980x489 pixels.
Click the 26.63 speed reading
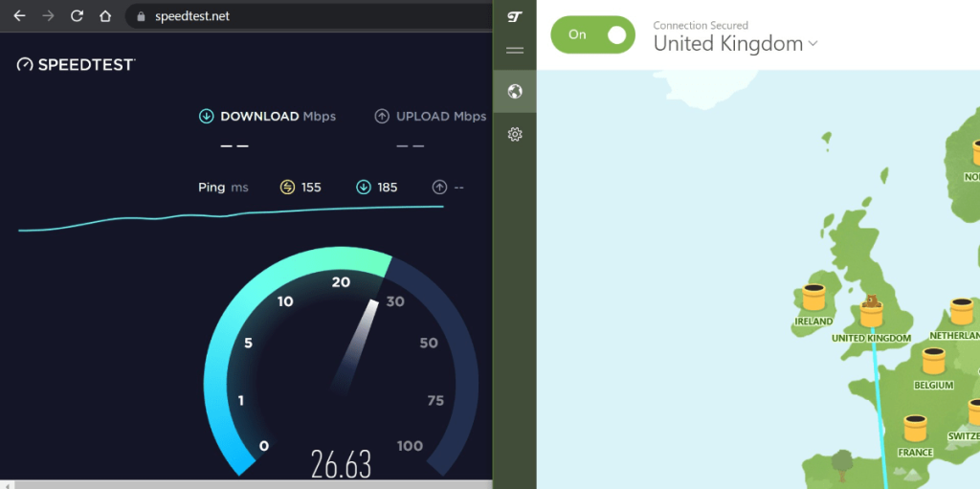coord(342,465)
